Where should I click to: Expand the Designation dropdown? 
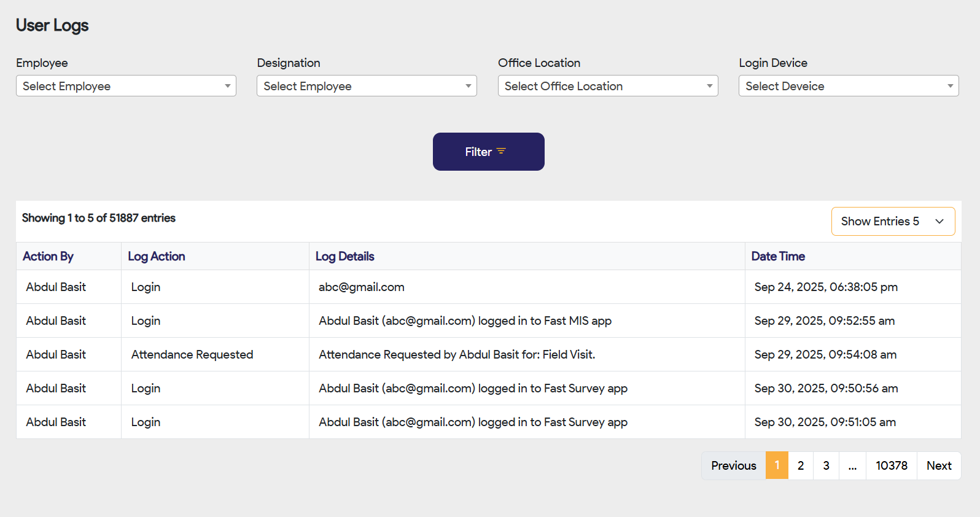pyautogui.click(x=367, y=86)
